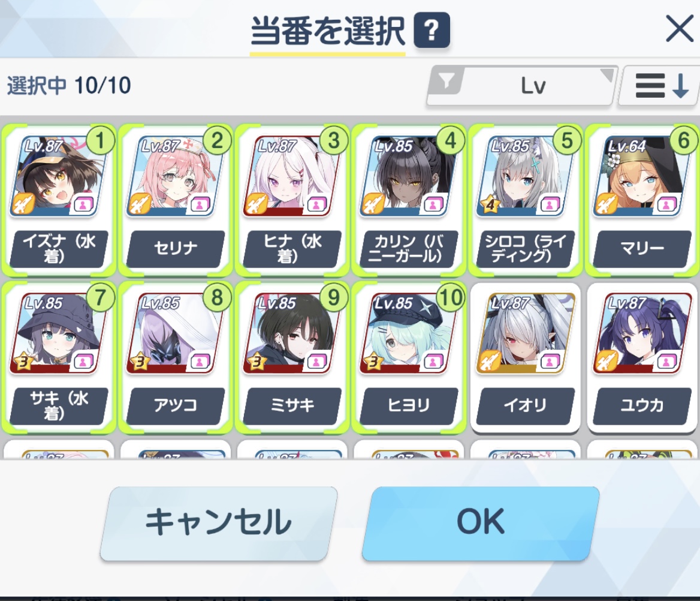Open the help question mark icon
Image resolution: width=700 pixels, height=601 pixels.
click(x=432, y=31)
